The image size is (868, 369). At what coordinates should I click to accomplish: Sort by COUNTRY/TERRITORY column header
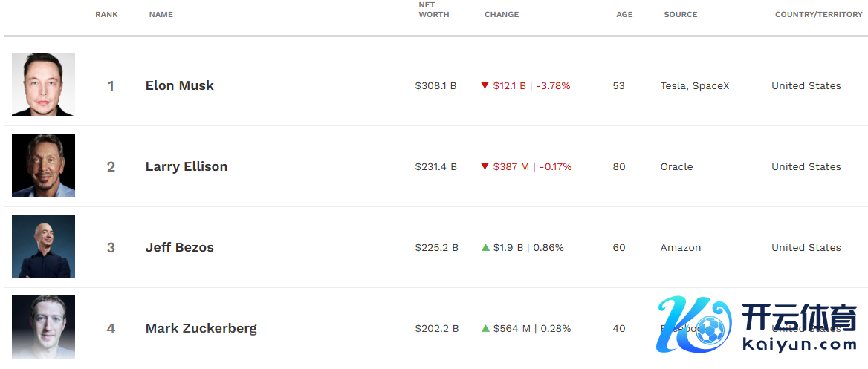point(818,15)
